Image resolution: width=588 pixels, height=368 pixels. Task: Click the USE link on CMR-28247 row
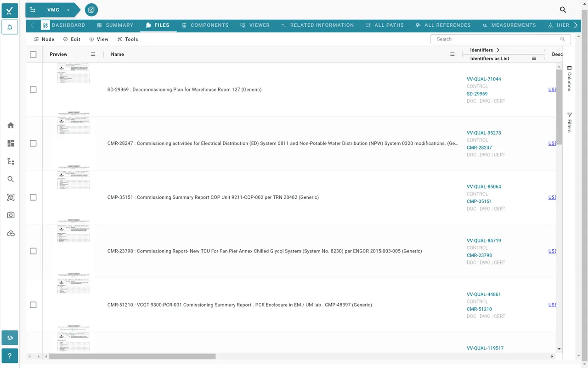(x=552, y=143)
